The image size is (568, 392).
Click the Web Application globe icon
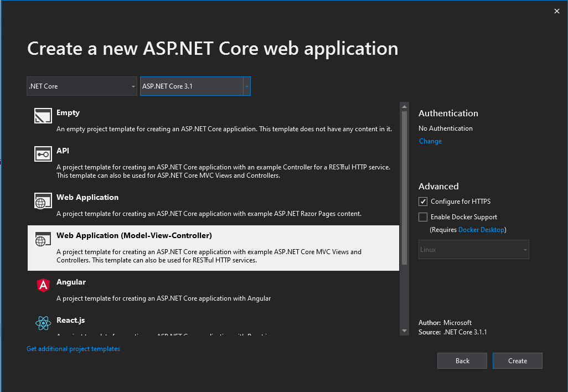click(x=43, y=201)
